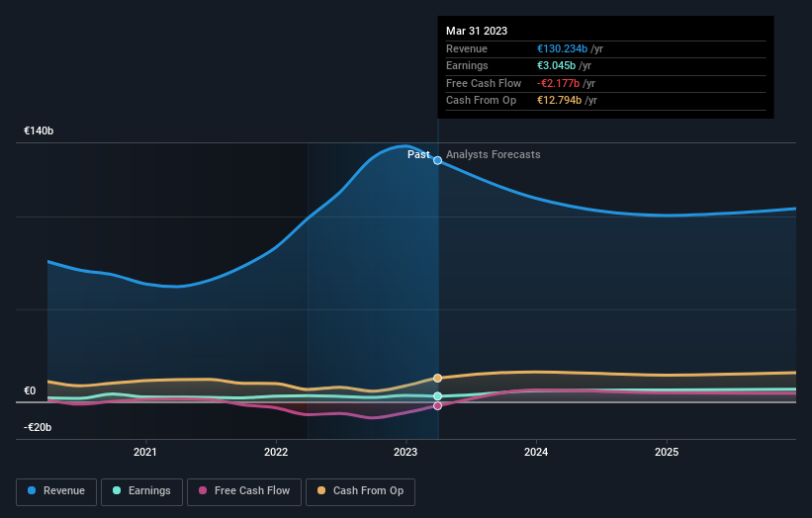Image resolution: width=812 pixels, height=518 pixels.
Task: Toggle the Revenue legend series
Action: (56, 491)
